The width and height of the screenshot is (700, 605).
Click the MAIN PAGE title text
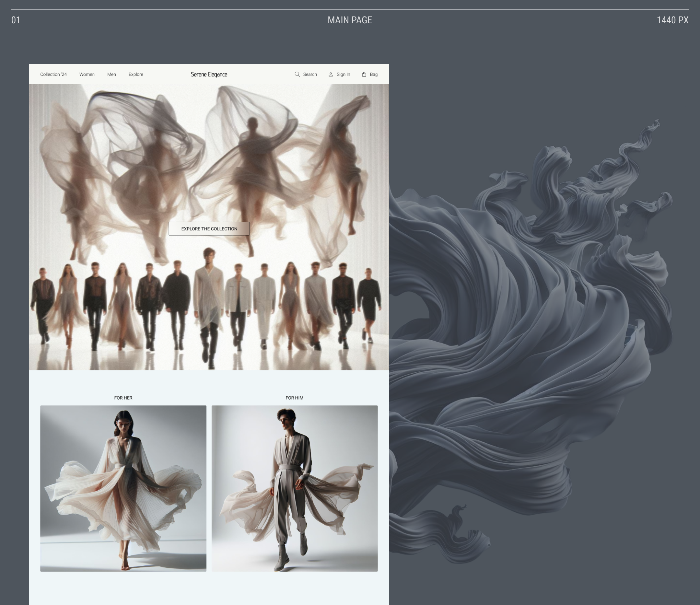coord(350,20)
